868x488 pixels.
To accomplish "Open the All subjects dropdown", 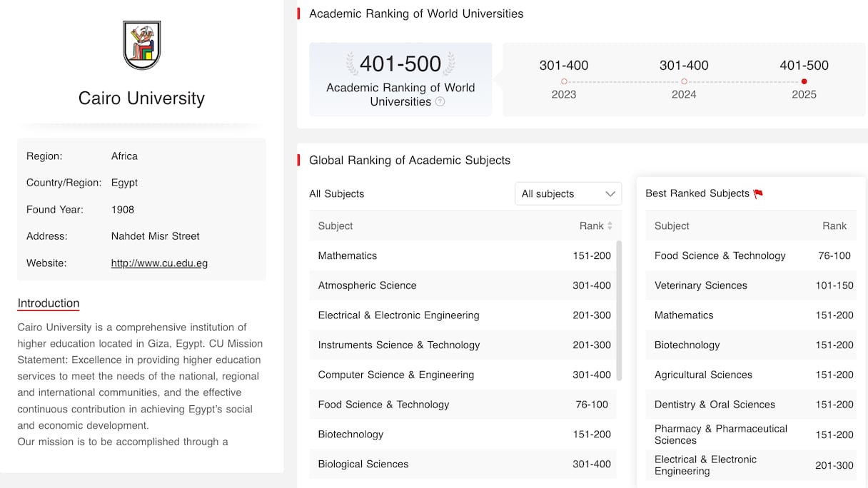I will 567,194.
